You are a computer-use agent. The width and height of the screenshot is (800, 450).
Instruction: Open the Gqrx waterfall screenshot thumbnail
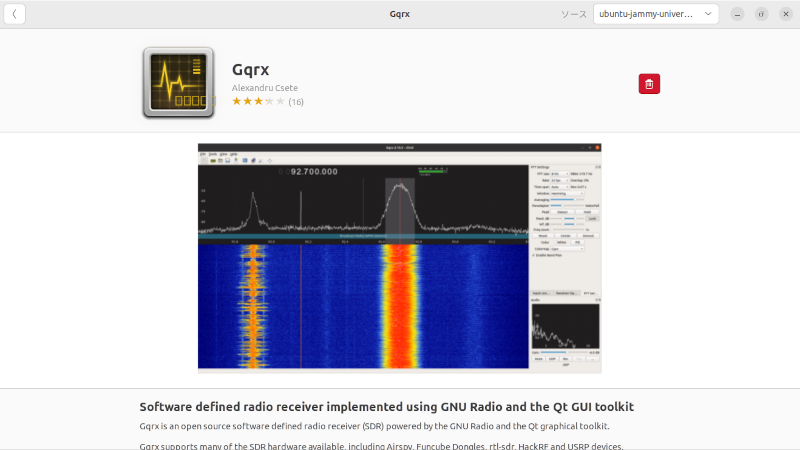399,258
